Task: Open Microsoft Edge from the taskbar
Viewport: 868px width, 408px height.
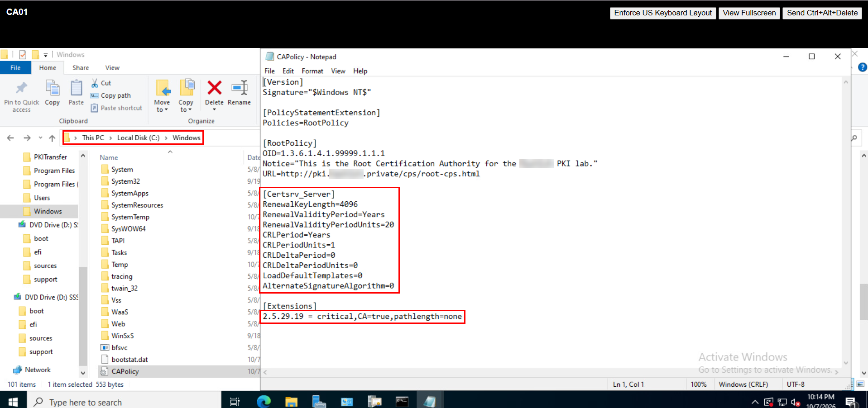Action: [264, 401]
